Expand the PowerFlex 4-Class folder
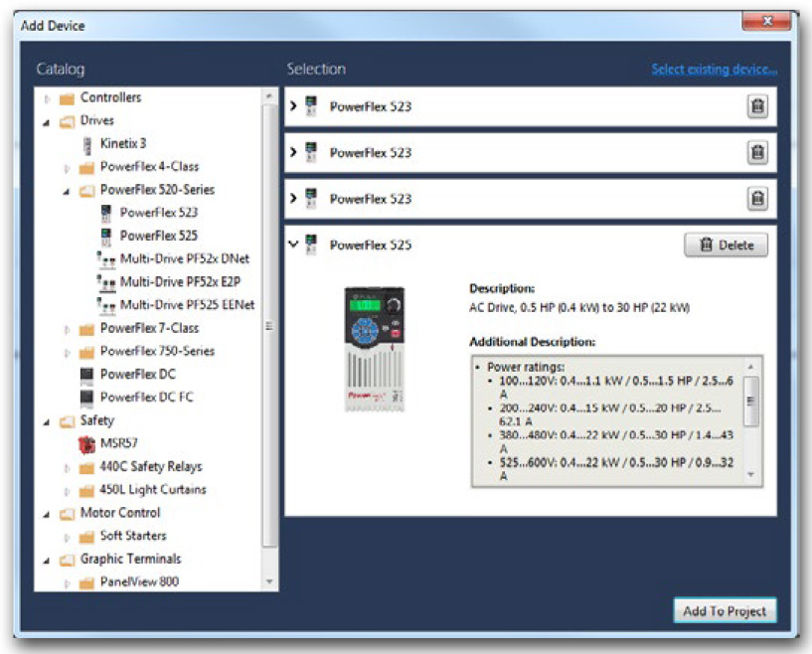 point(67,168)
